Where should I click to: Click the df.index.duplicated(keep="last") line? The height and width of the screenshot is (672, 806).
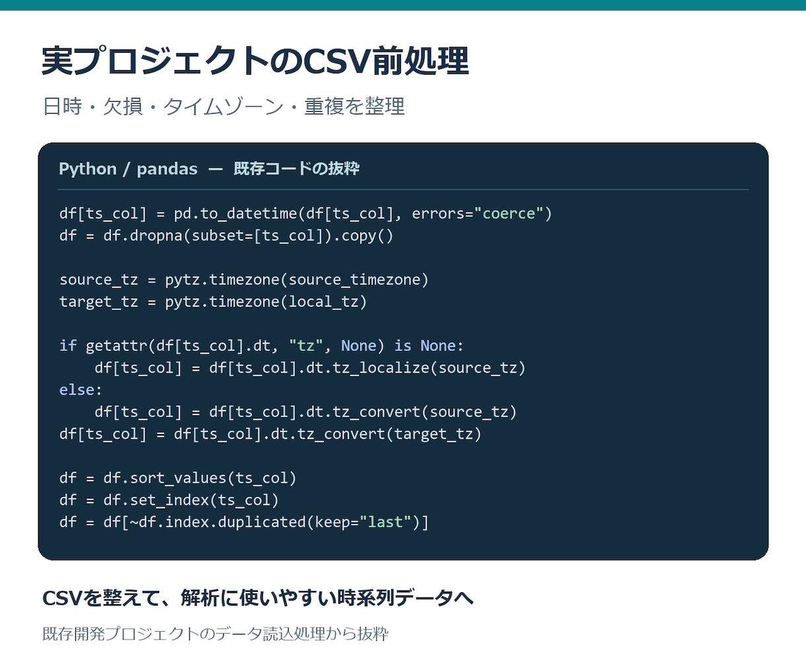coord(244,522)
